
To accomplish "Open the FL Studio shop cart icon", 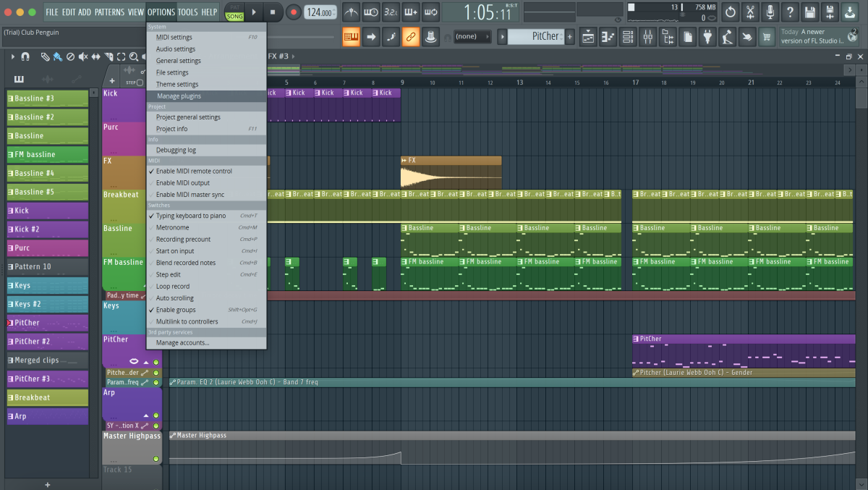I will point(767,36).
